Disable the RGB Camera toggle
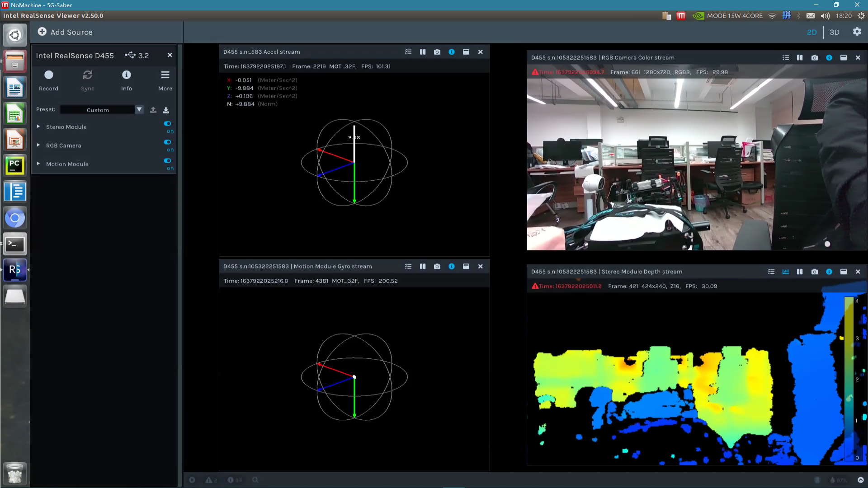This screenshot has width=868, height=488. [167, 142]
